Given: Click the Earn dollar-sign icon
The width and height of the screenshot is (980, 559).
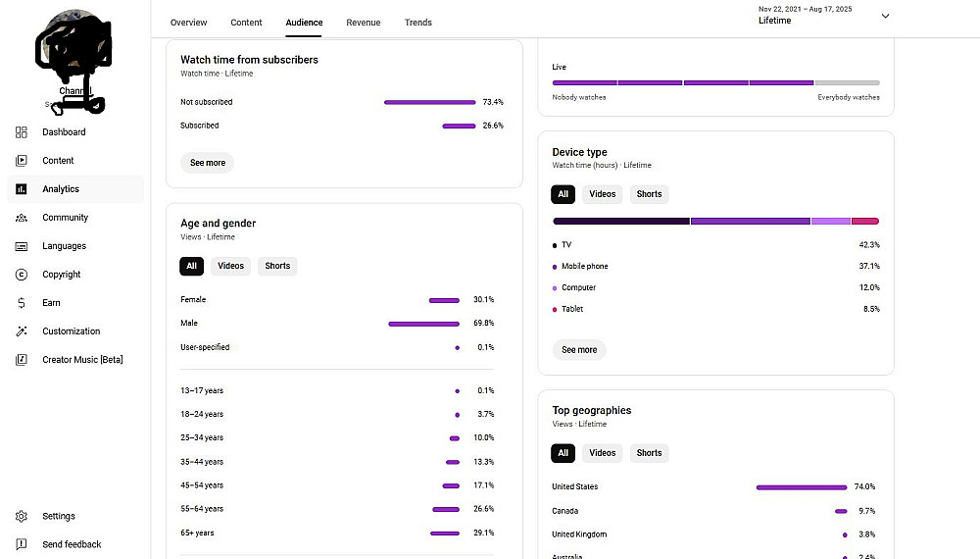Looking at the screenshot, I should 22,303.
